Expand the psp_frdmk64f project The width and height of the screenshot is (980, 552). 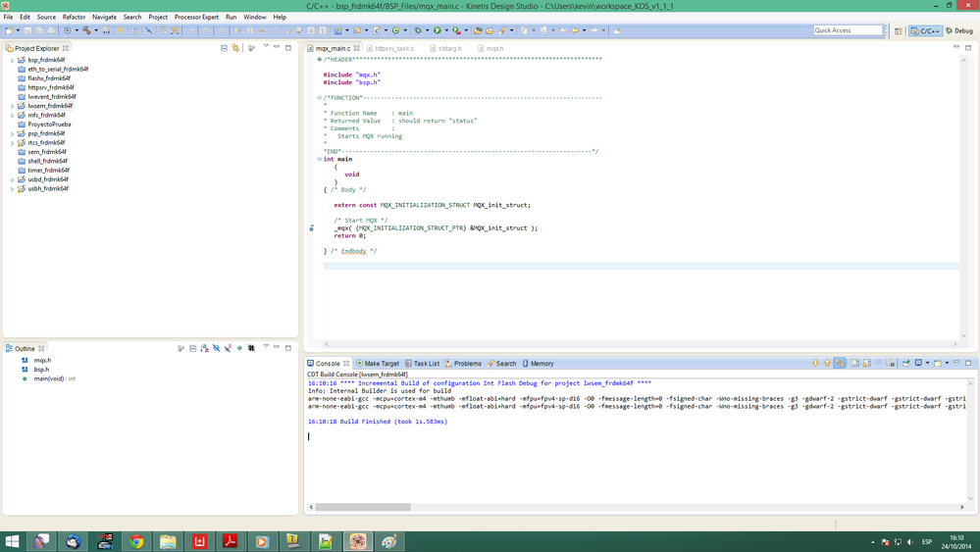coord(12,133)
